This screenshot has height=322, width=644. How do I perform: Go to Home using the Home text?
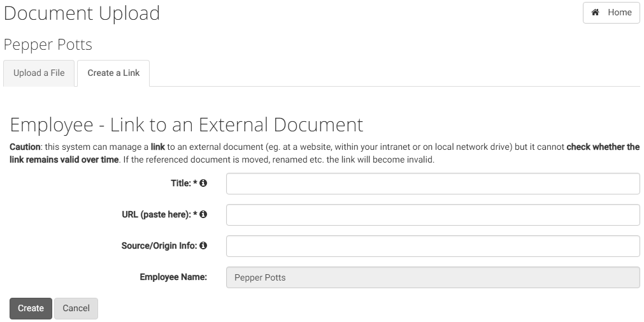click(620, 12)
